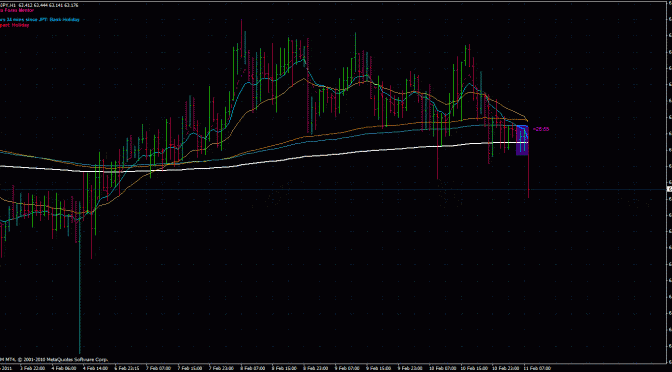Click the 4 Feb 14:00 time axis label
The width and height of the screenshot is (672, 372).
click(95, 368)
